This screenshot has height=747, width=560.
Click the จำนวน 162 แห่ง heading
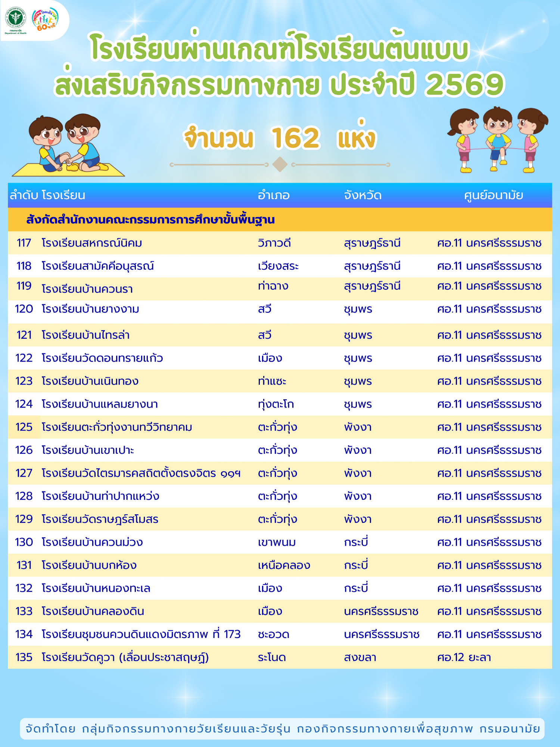tap(280, 138)
